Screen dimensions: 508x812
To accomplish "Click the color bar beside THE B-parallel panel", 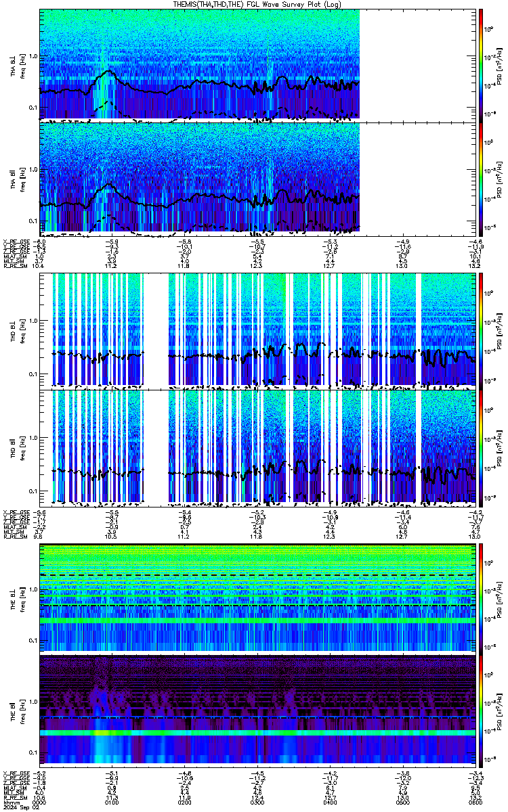I will pos(481,710).
